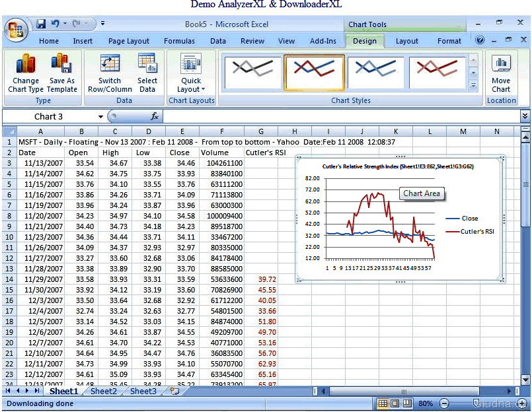Open the Quick Layout gallery

coord(191,73)
